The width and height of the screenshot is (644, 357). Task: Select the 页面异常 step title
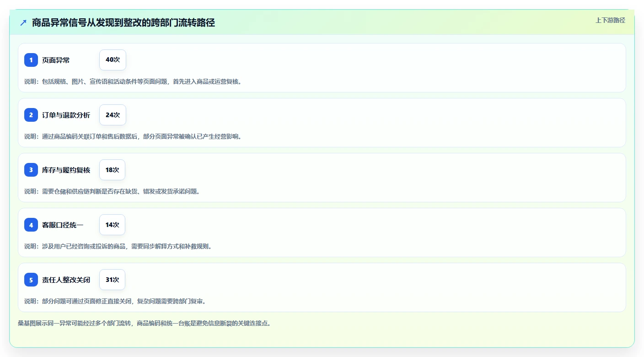tap(56, 60)
